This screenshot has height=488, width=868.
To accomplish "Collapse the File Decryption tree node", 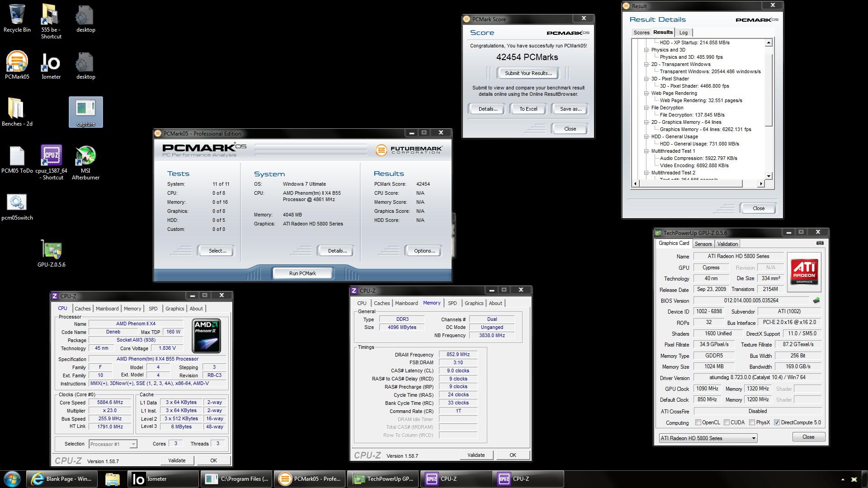I will tap(646, 108).
